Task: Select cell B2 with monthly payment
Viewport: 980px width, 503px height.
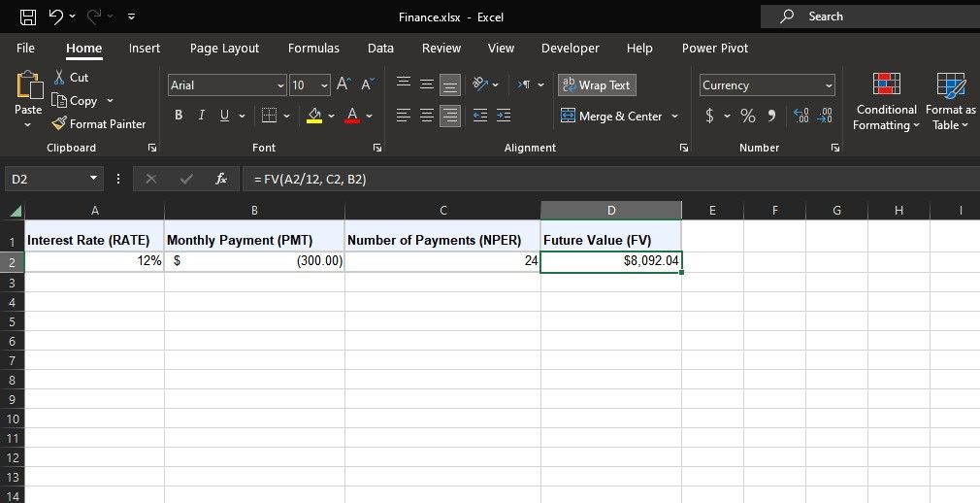Action: coord(254,261)
